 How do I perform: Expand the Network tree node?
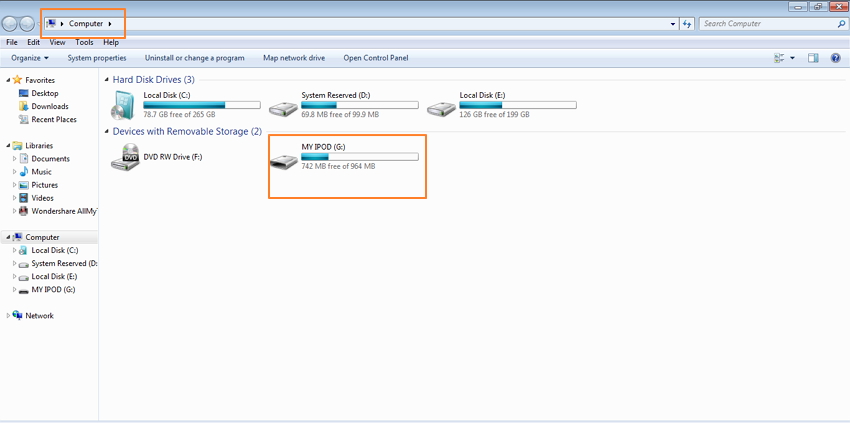9,316
